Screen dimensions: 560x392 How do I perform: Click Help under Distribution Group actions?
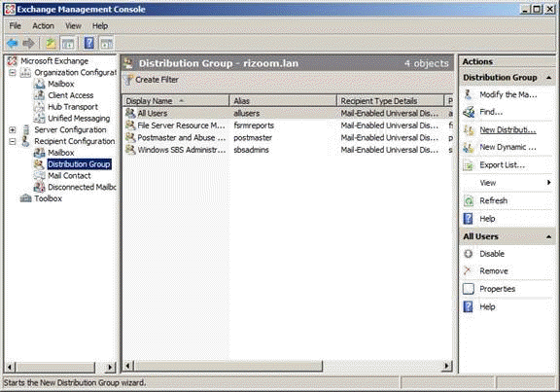[487, 218]
